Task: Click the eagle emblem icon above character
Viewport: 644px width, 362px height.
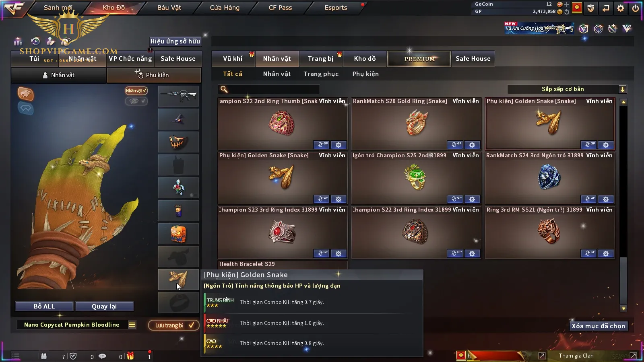Action: (x=25, y=94)
